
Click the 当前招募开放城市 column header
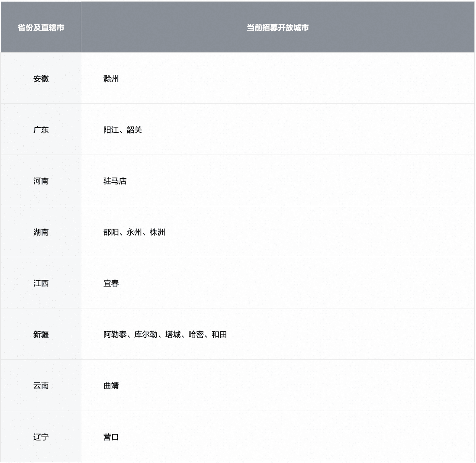pos(278,28)
